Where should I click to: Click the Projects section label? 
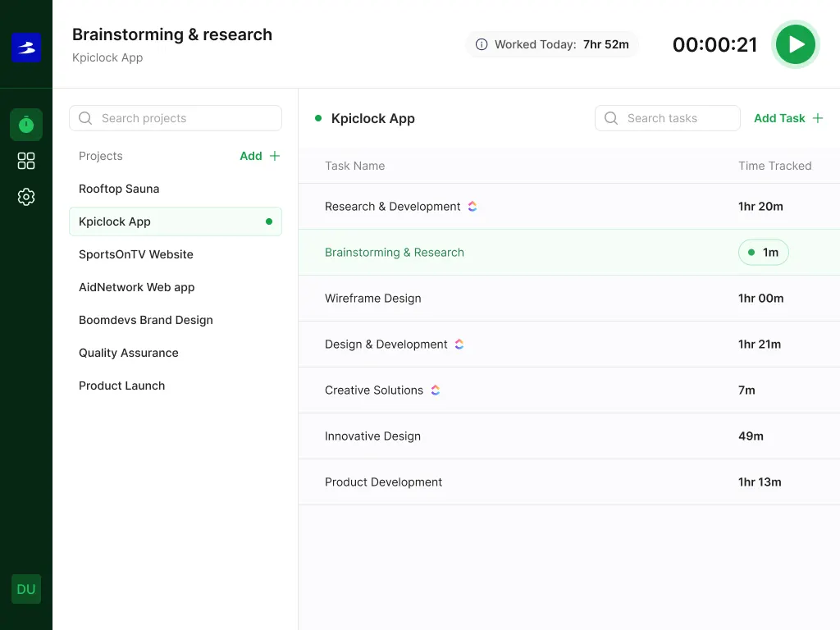pyautogui.click(x=101, y=156)
